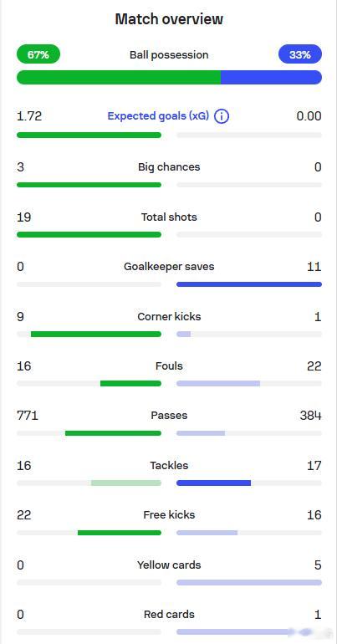The image size is (337, 644).
Task: Click the Match overview heading
Action: coord(169,19)
